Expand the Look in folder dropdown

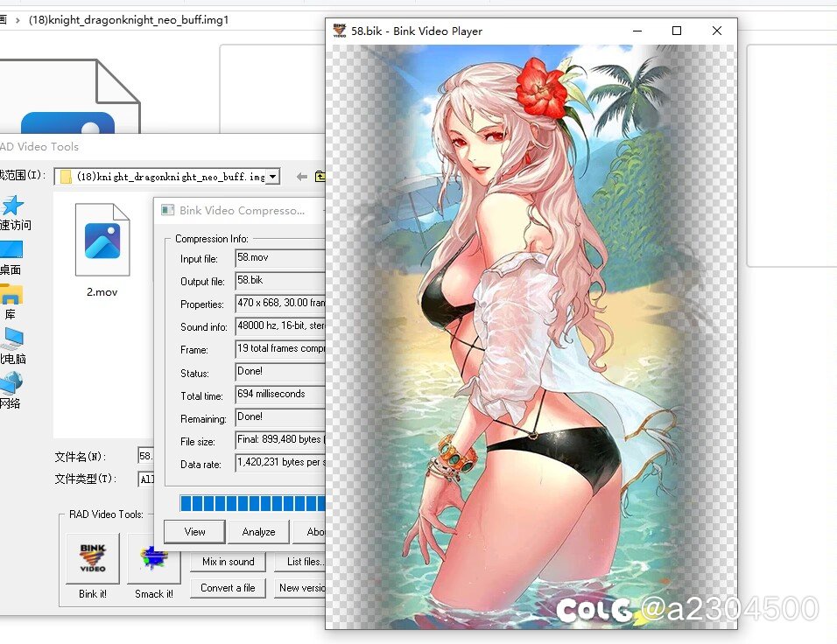273,177
